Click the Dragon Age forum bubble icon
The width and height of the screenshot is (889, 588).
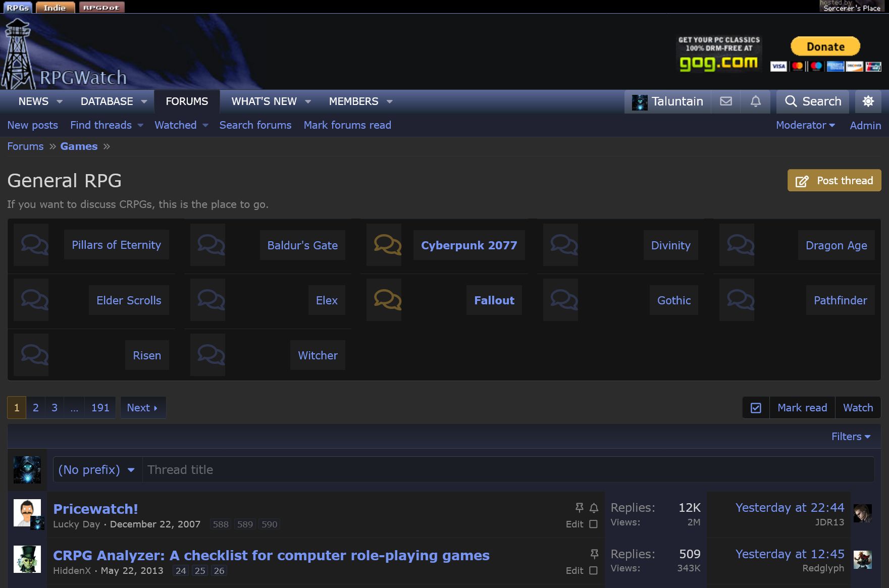tap(741, 245)
